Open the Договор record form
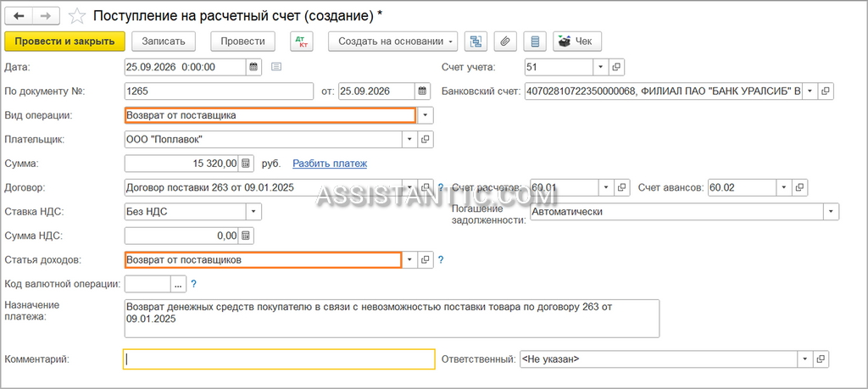This screenshot has width=868, height=389. pos(426,187)
